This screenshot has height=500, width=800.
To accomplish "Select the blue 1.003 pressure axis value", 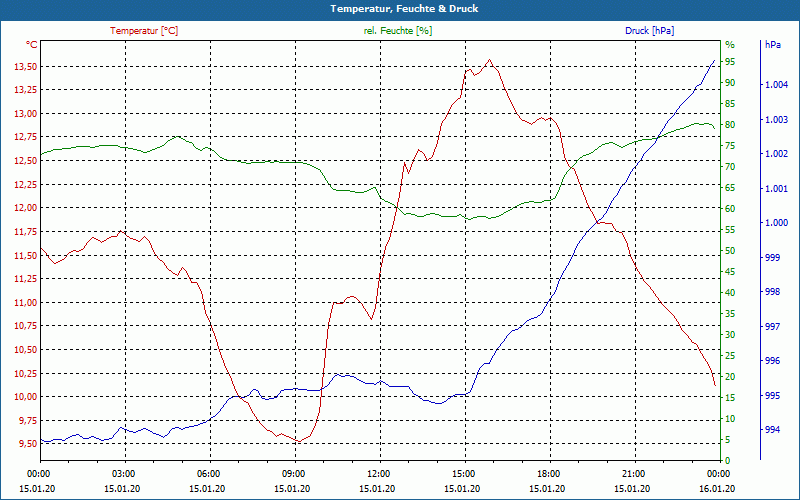I will tap(776, 120).
